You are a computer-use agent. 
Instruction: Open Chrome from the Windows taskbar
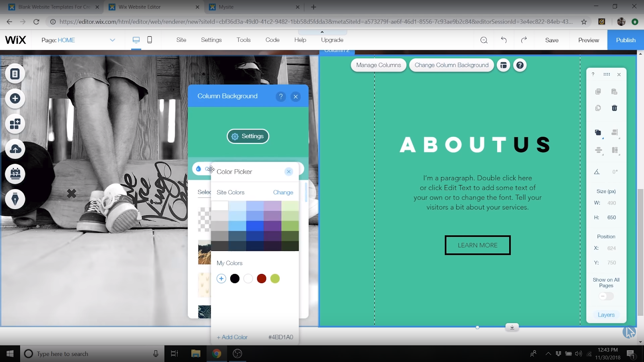217,354
